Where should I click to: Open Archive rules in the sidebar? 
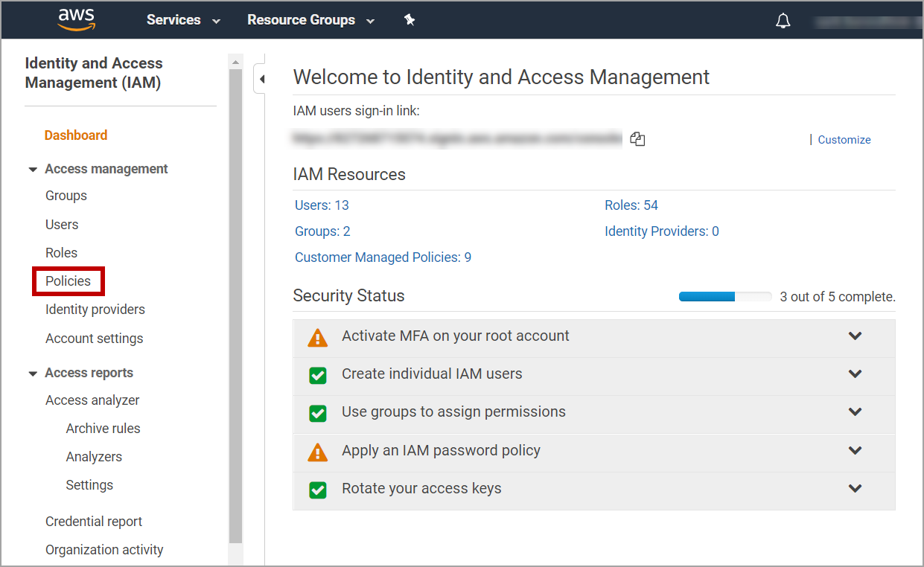(103, 429)
